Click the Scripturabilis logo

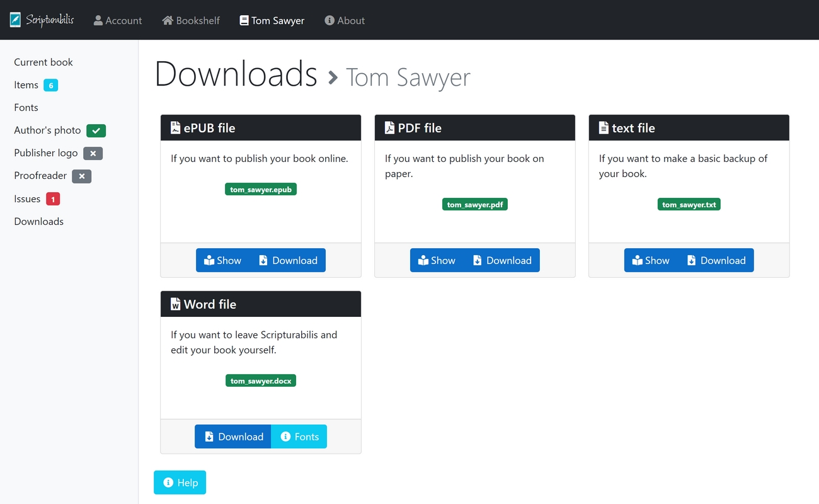coord(42,20)
